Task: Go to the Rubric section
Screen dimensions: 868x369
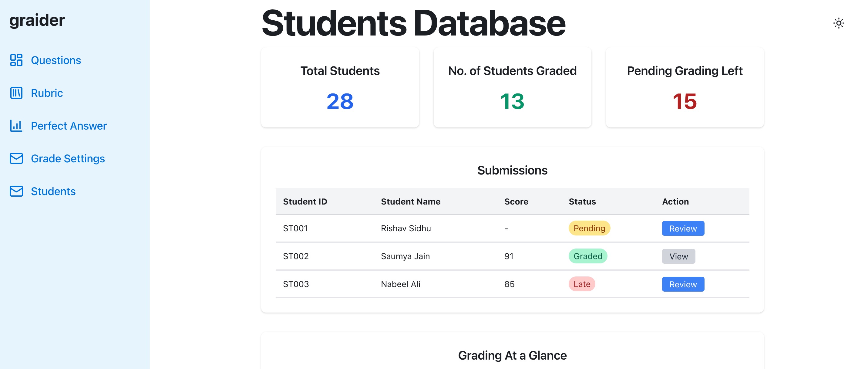Action: tap(47, 93)
